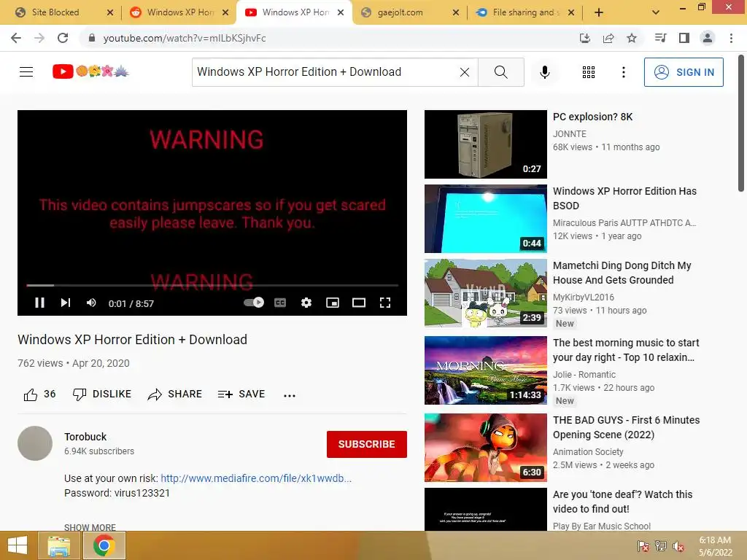Click the install/download page icon in address bar
747x560 pixels.
pos(584,38)
